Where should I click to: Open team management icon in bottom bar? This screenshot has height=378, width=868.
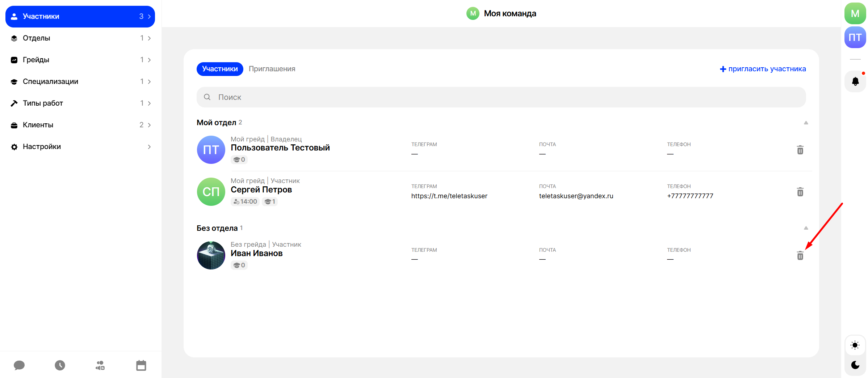(x=100, y=365)
